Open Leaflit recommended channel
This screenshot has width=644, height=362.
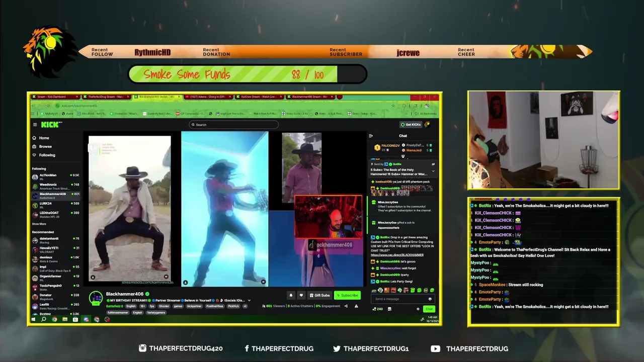click(55, 306)
